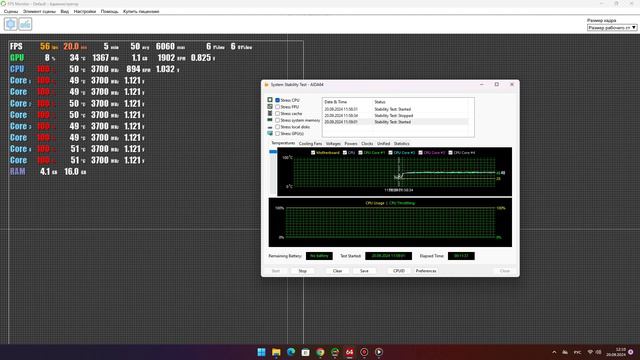Toggle the CPU Core #1 graph checkbox

pyautogui.click(x=360, y=153)
